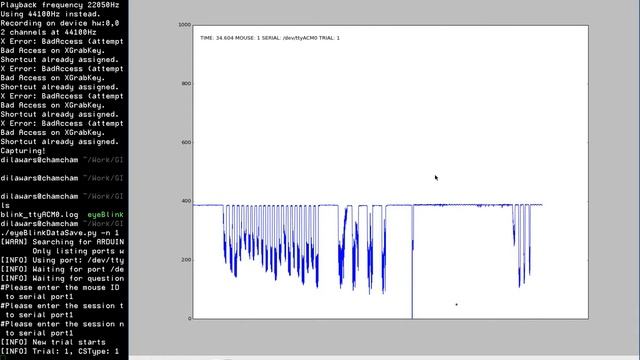Click the y-axis label 600

(186, 142)
